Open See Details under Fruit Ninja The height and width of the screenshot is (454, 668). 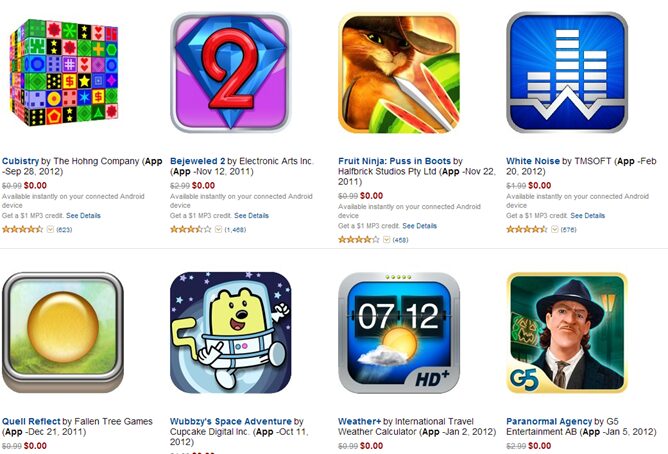(419, 226)
